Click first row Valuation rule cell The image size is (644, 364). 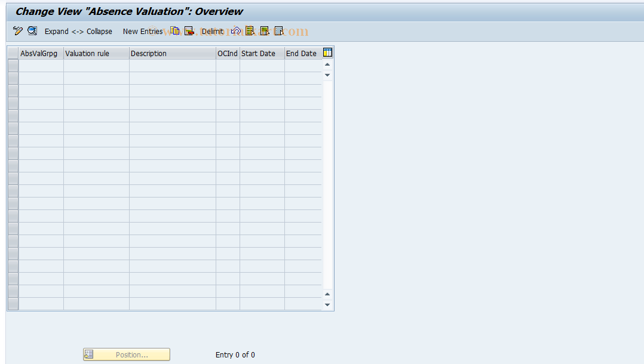(x=97, y=66)
